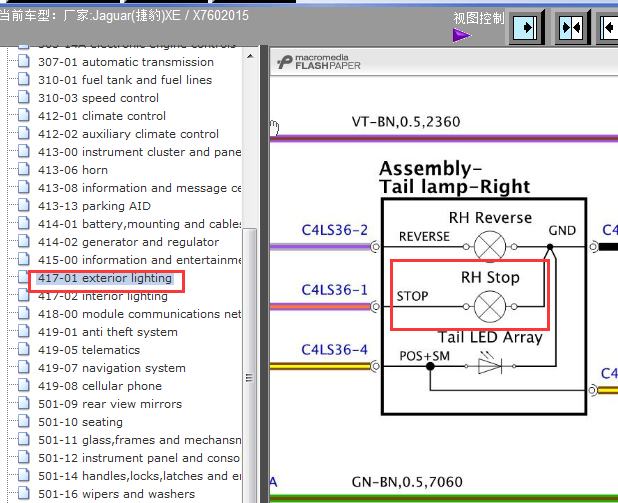Click the tree list scrollbar thumb
The width and height of the screenshot is (618, 503).
[x=249, y=366]
